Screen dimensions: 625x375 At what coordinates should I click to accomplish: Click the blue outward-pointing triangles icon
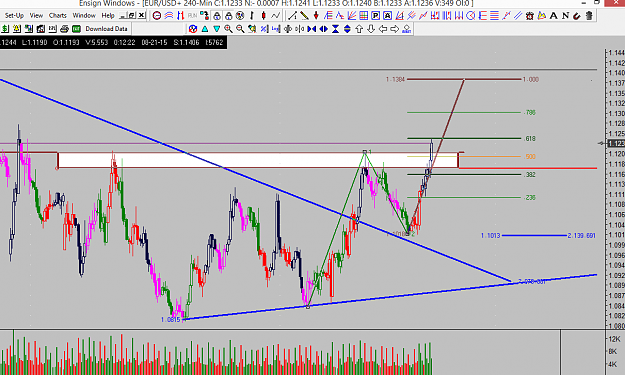pos(324,29)
